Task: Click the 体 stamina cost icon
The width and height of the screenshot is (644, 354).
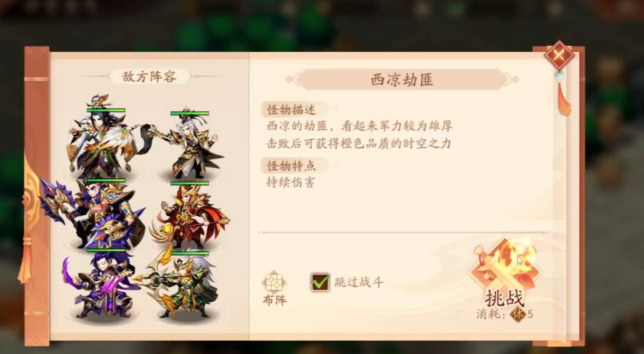Action: (517, 314)
